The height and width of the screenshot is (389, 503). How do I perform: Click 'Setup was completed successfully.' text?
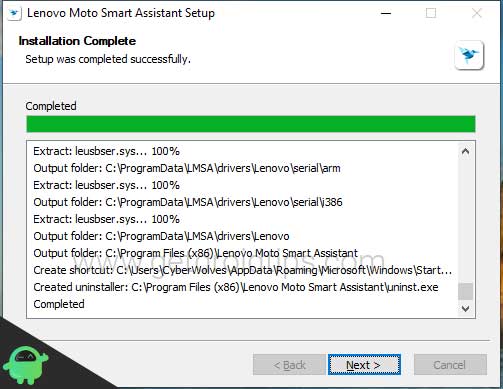click(x=108, y=59)
